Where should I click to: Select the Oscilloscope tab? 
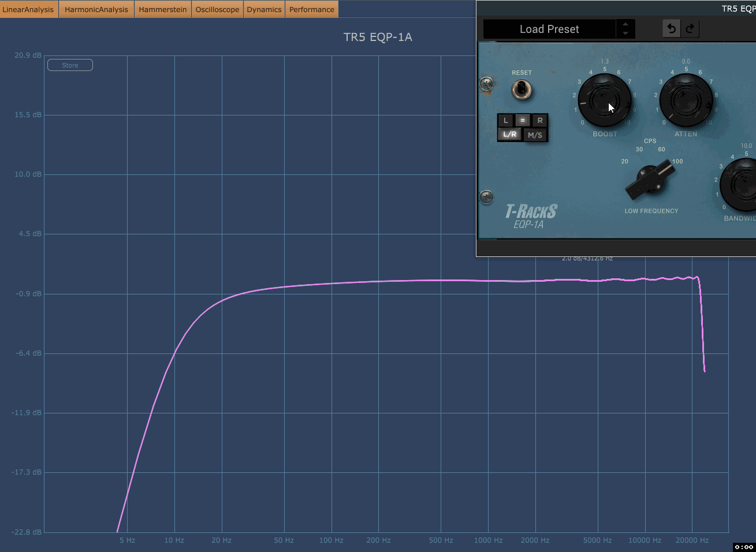pyautogui.click(x=217, y=9)
